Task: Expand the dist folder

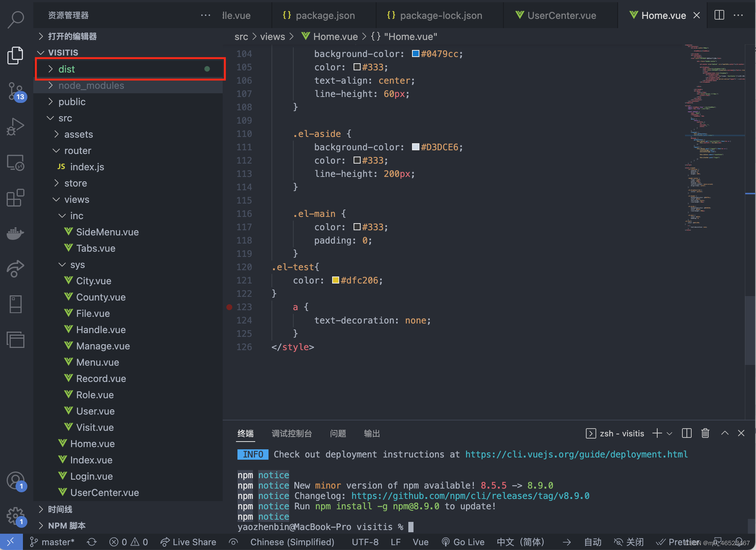Action: point(67,69)
